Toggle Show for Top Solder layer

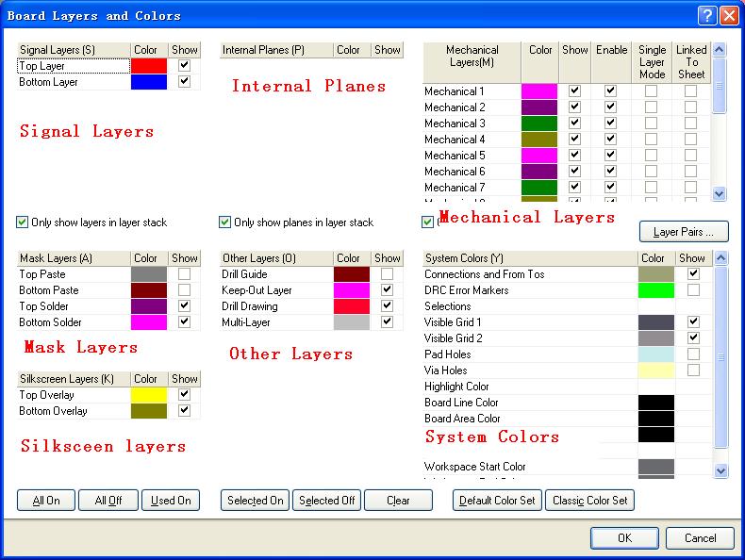pyautogui.click(x=184, y=305)
